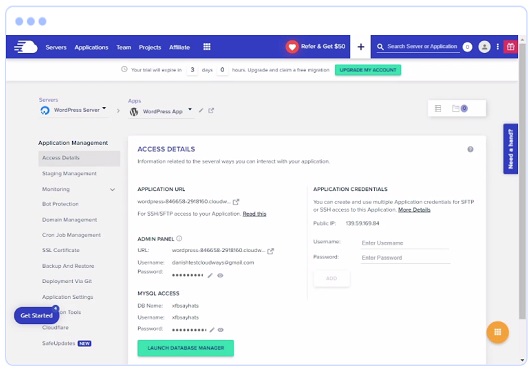Open the Servers menu
Viewport: 532px width, 369px height.
56,47
